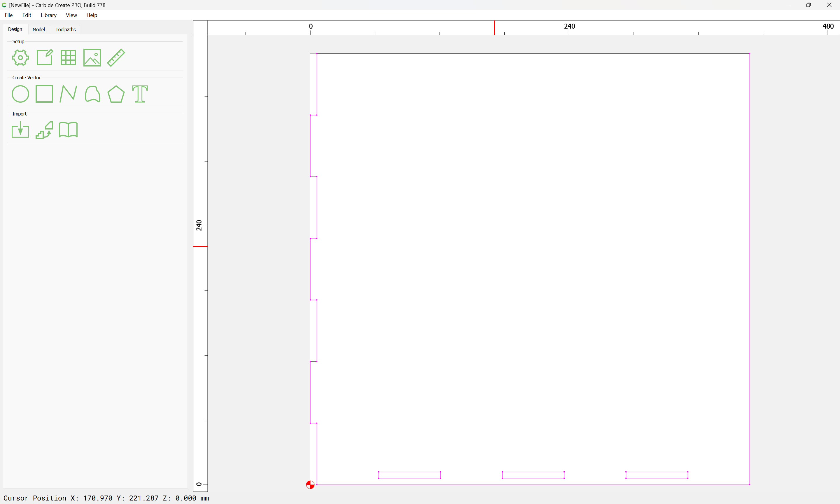Select the Polyline tool

68,94
